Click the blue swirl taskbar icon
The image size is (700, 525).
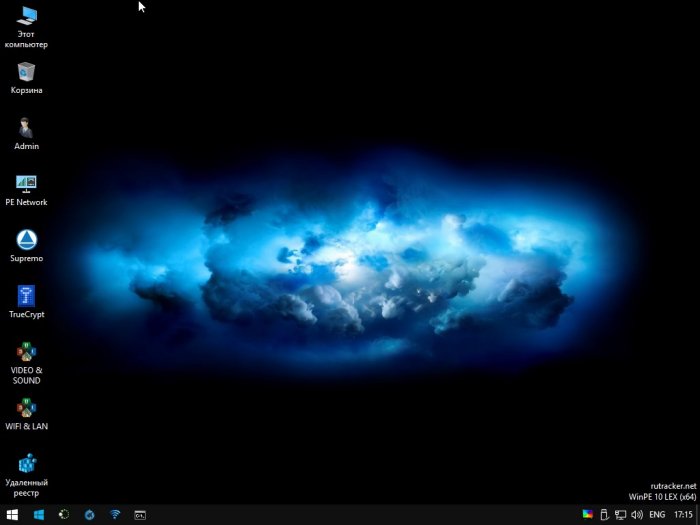(x=90, y=515)
